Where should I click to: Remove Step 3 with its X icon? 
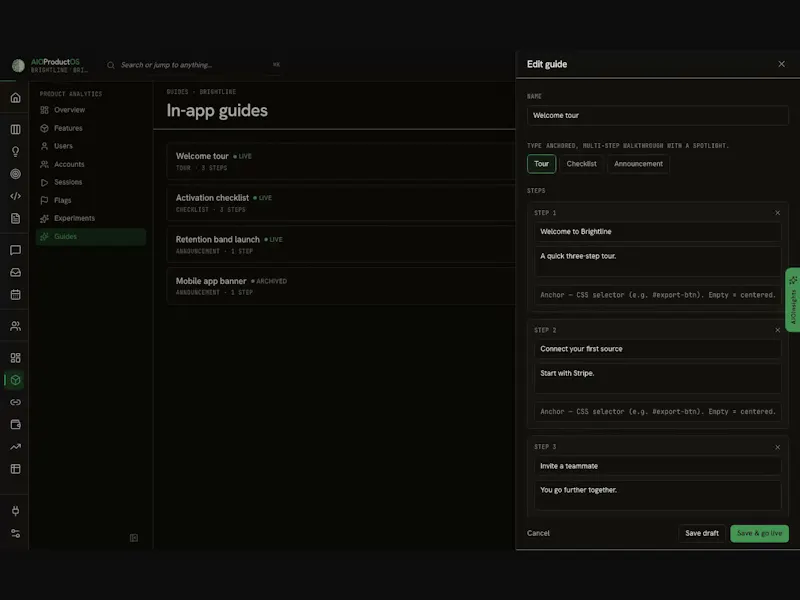(x=777, y=447)
